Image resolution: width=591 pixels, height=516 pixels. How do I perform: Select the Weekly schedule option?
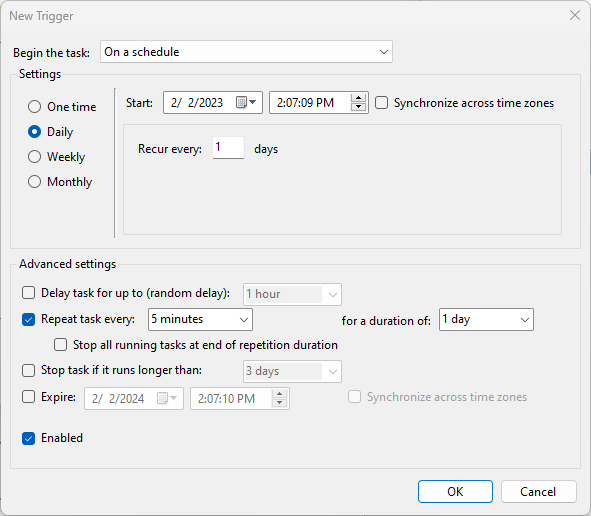point(34,157)
